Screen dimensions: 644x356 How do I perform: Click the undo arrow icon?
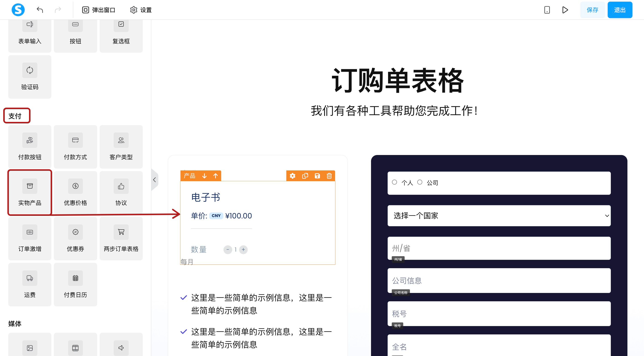40,10
